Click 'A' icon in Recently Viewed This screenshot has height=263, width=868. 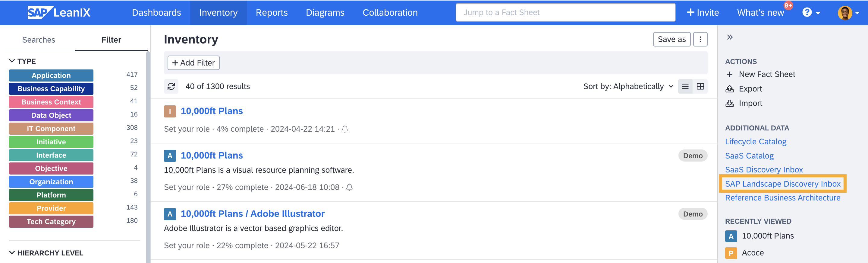click(731, 236)
